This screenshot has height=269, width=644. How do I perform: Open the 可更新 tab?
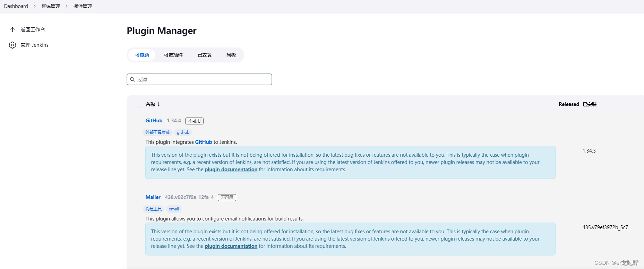click(x=142, y=55)
